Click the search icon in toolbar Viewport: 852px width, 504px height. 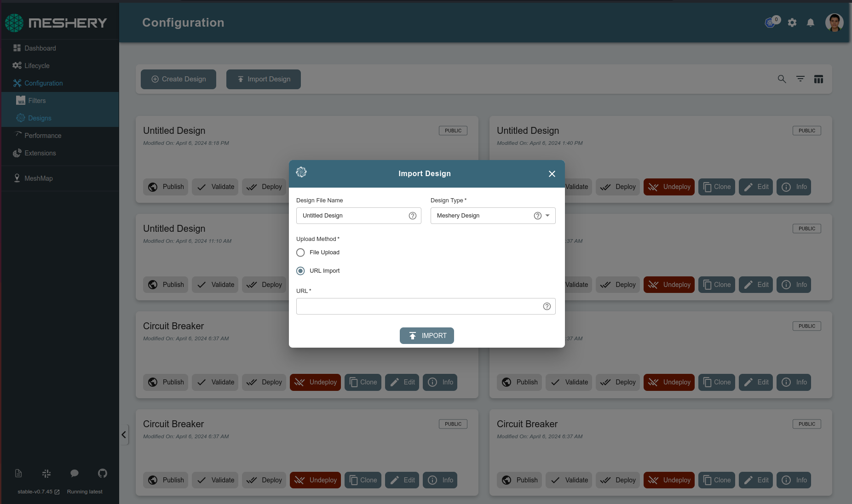click(782, 79)
